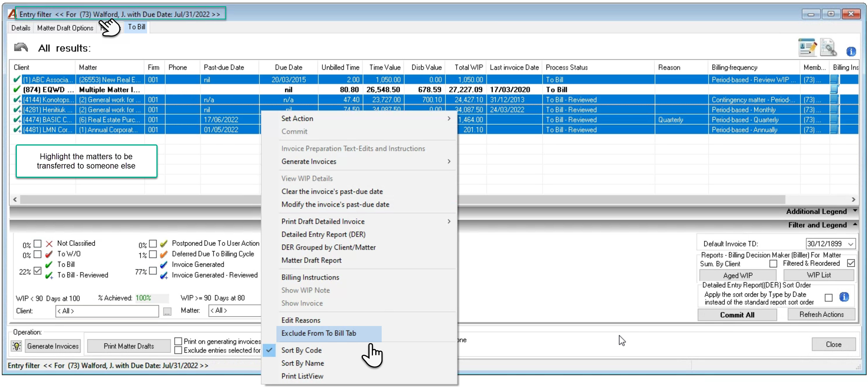The height and width of the screenshot is (387, 868).
Task: Click into the Client filter field
Action: (x=107, y=311)
